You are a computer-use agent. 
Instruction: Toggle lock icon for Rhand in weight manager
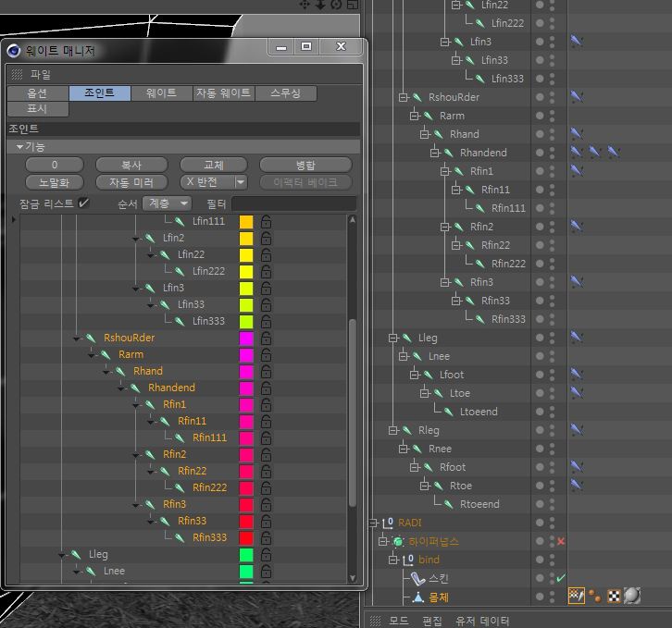(267, 372)
